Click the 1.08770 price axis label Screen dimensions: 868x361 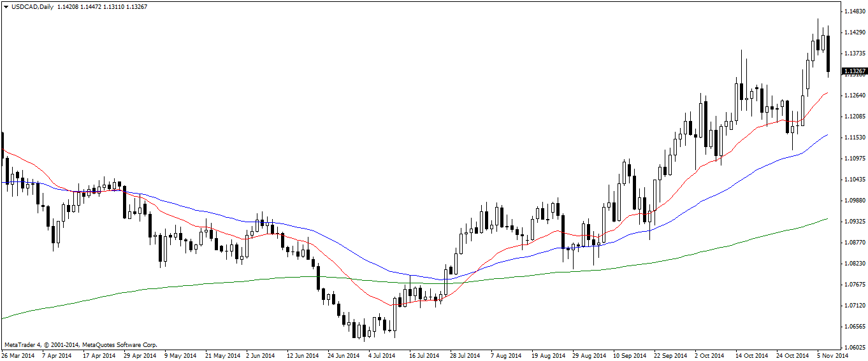coord(854,243)
